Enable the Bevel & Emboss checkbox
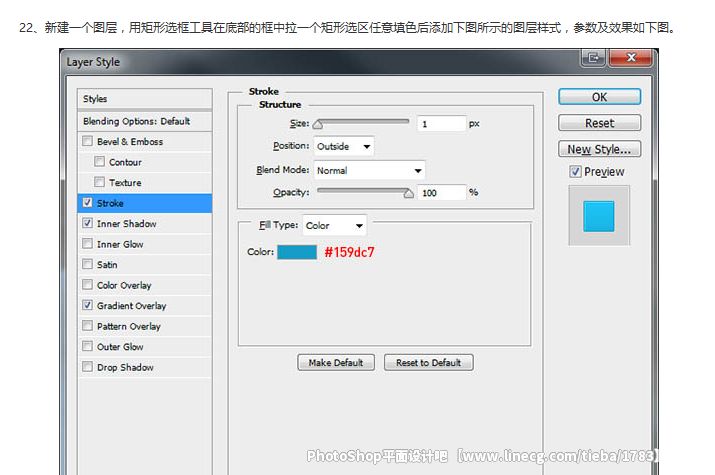This screenshot has height=475, width=715. click(88, 141)
